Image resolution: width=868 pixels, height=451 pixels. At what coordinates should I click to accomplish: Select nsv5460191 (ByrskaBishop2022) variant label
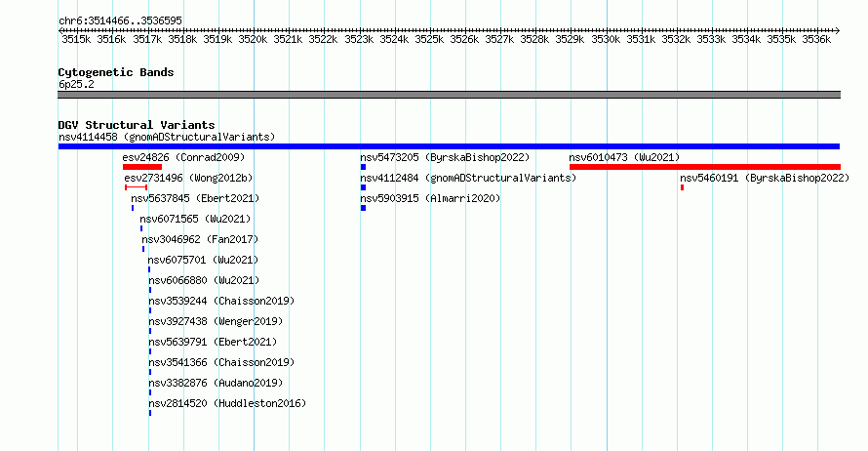(765, 178)
